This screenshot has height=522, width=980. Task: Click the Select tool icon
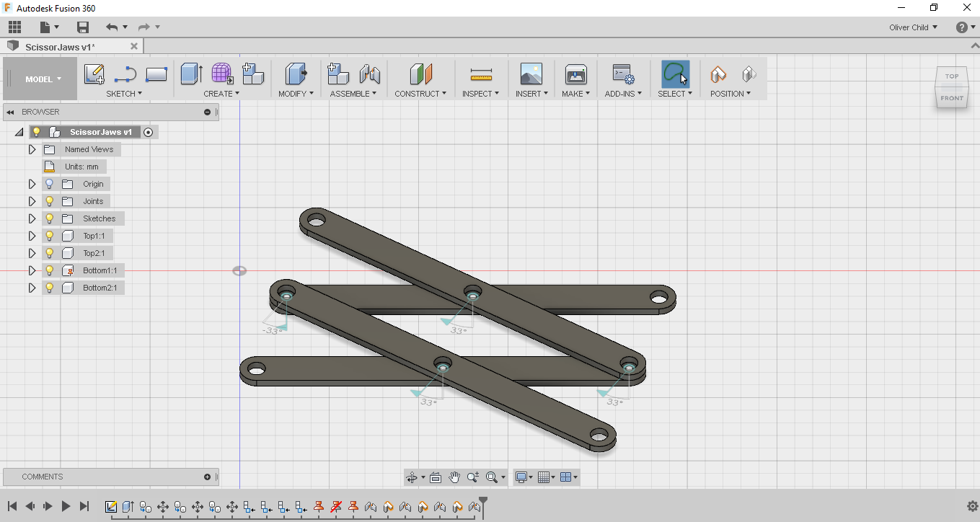pos(675,74)
